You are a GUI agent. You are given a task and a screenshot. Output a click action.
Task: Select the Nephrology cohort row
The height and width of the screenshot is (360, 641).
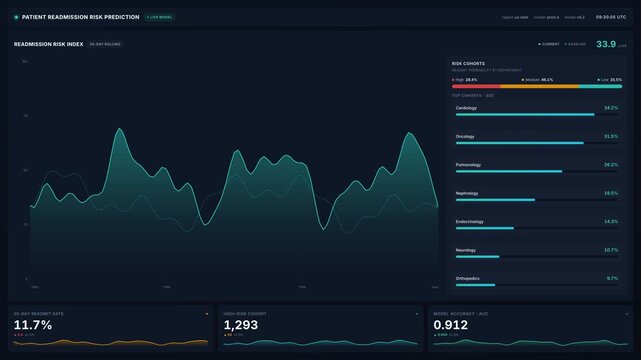click(537, 196)
